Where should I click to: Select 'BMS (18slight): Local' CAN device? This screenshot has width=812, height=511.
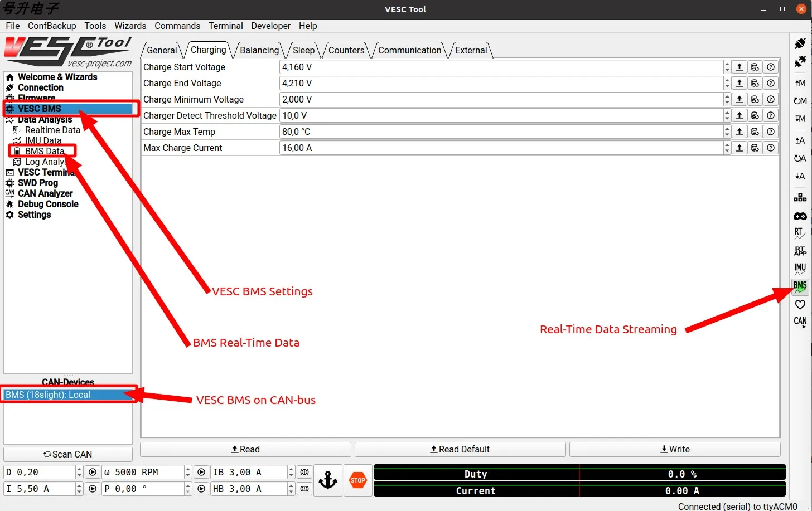68,395
